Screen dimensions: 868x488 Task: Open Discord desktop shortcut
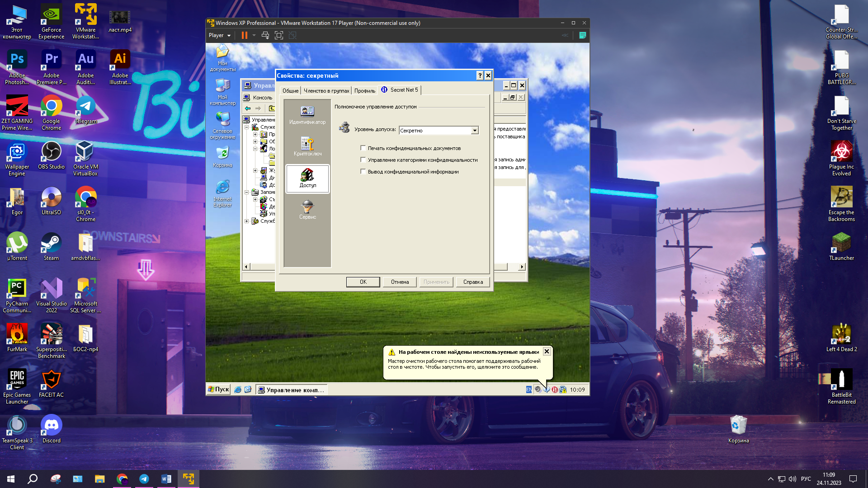51,429
